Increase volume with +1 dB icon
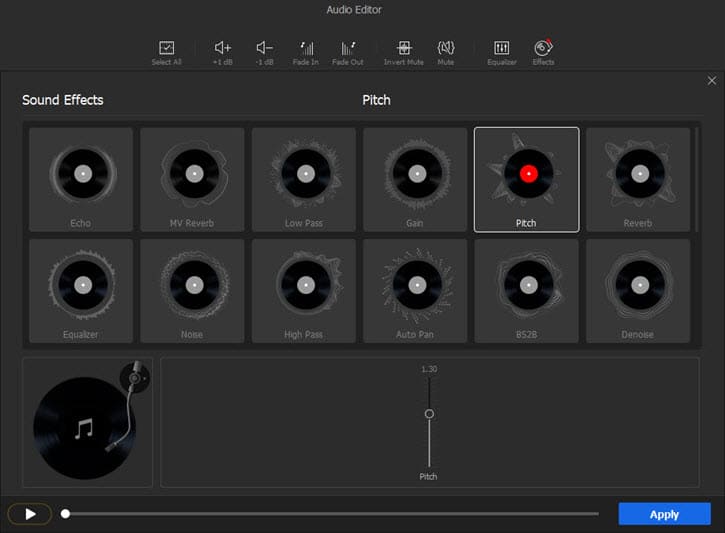The image size is (725, 533). 222,53
